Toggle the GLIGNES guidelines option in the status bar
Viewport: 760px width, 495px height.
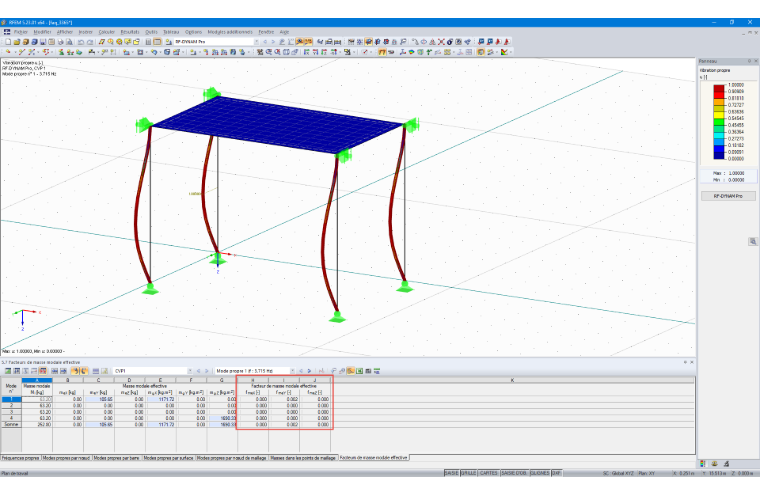(539, 473)
